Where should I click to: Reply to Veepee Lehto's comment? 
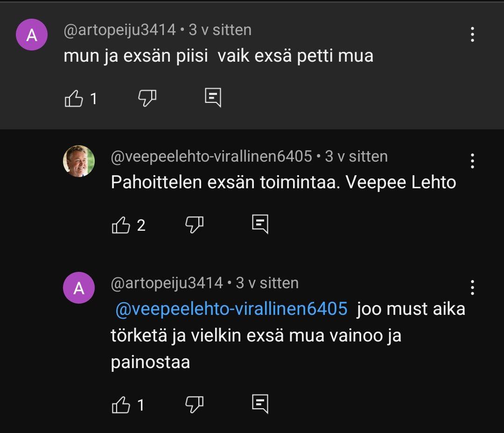260,225
